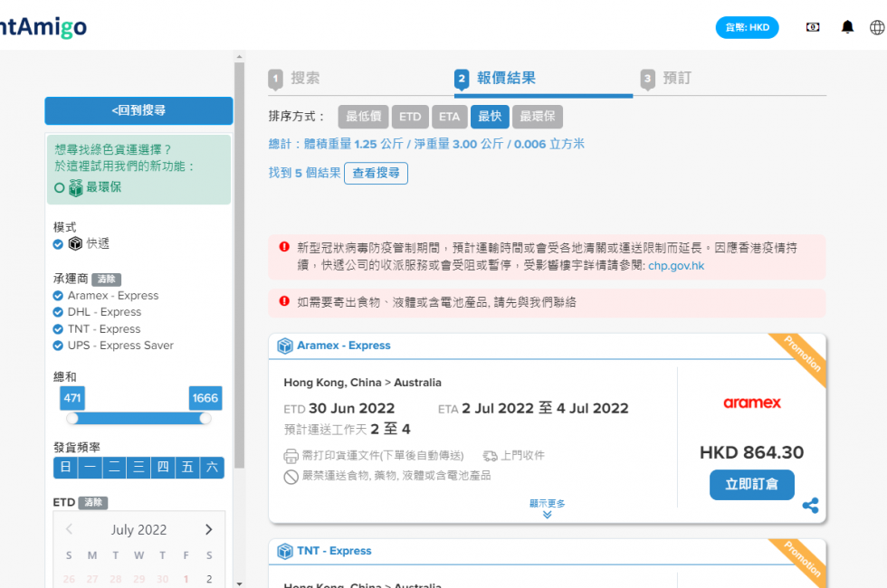The width and height of the screenshot is (887, 588).
Task: Toggle Monday 一 shipping frequency
Action: pyautogui.click(x=90, y=468)
